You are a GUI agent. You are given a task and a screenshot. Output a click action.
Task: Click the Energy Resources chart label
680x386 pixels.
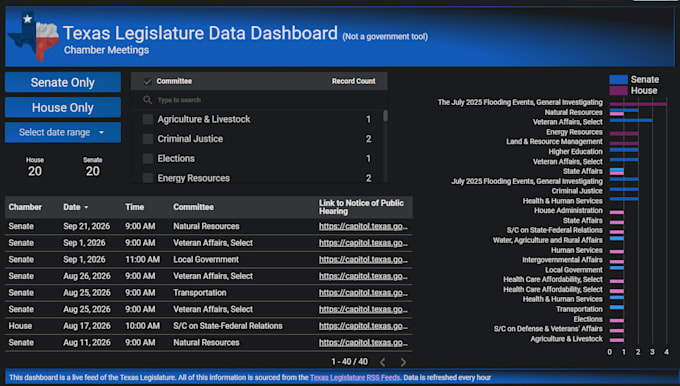(x=574, y=132)
